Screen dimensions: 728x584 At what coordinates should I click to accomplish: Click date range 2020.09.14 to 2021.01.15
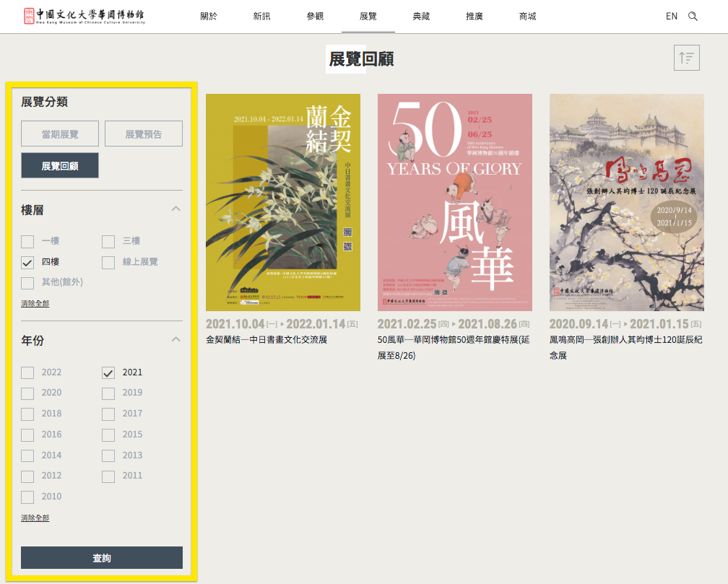(625, 324)
